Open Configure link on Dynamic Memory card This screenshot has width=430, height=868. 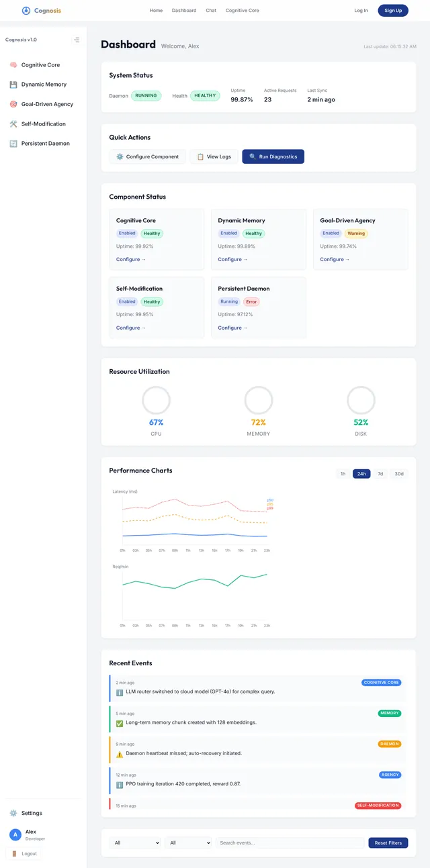coord(233,259)
